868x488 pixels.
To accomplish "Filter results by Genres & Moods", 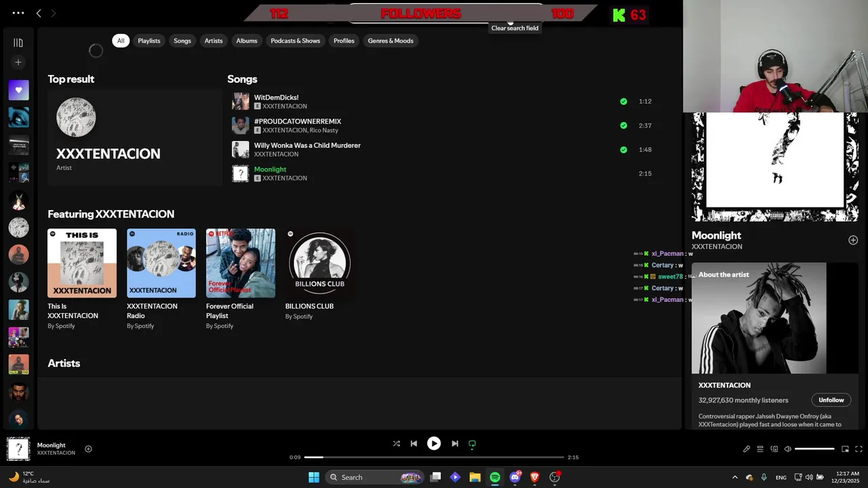I will coord(391,41).
